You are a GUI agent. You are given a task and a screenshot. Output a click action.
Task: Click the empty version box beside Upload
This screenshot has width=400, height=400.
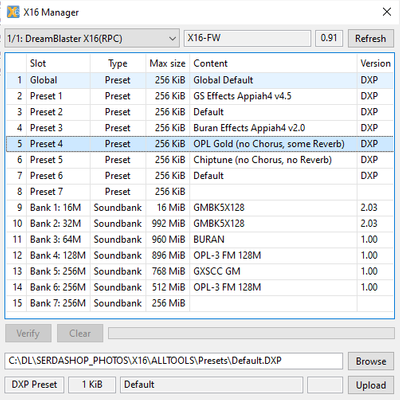tap(325, 385)
